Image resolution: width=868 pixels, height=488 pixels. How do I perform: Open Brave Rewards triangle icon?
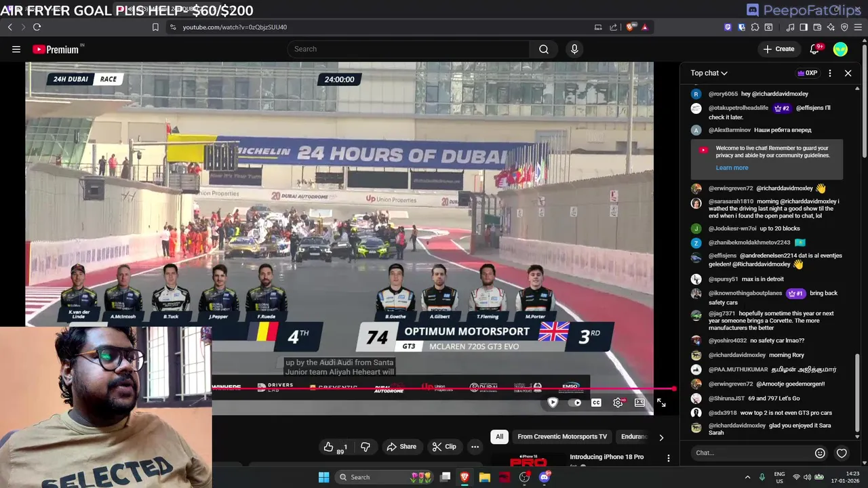(644, 27)
